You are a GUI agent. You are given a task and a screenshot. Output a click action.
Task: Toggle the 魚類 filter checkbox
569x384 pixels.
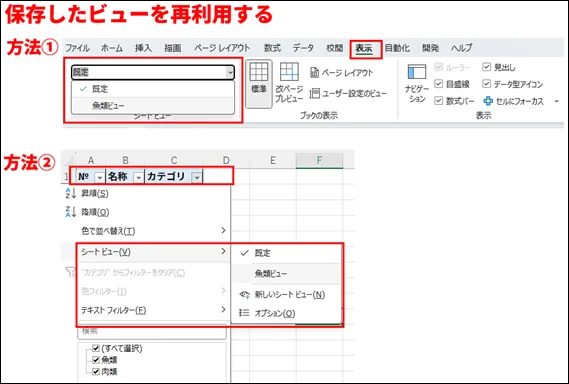(96, 360)
